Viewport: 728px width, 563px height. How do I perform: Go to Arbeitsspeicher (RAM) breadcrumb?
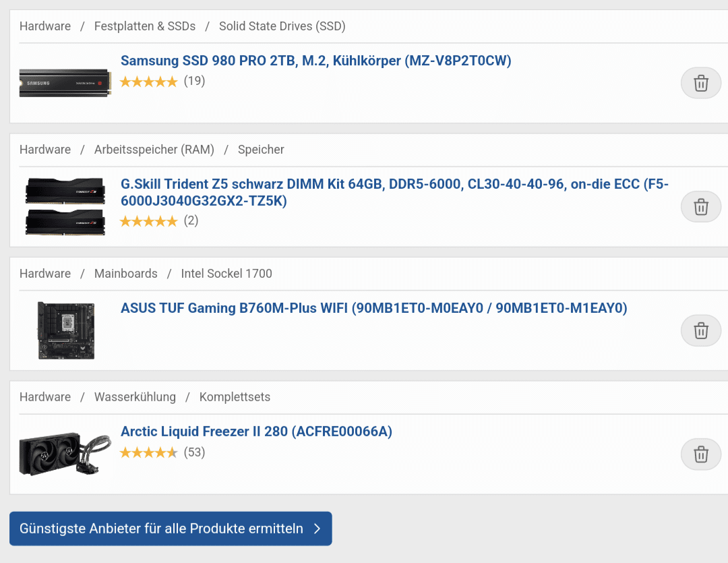pos(154,150)
